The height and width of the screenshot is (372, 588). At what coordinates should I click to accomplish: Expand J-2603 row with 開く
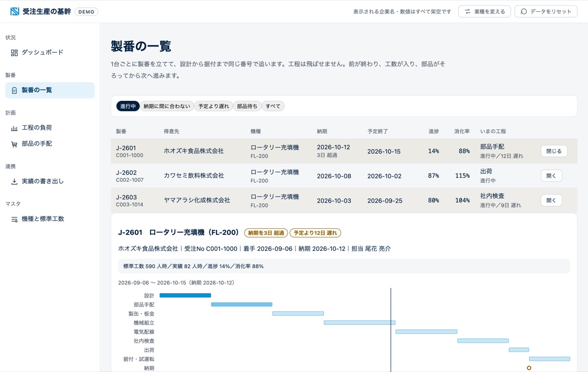tap(551, 200)
